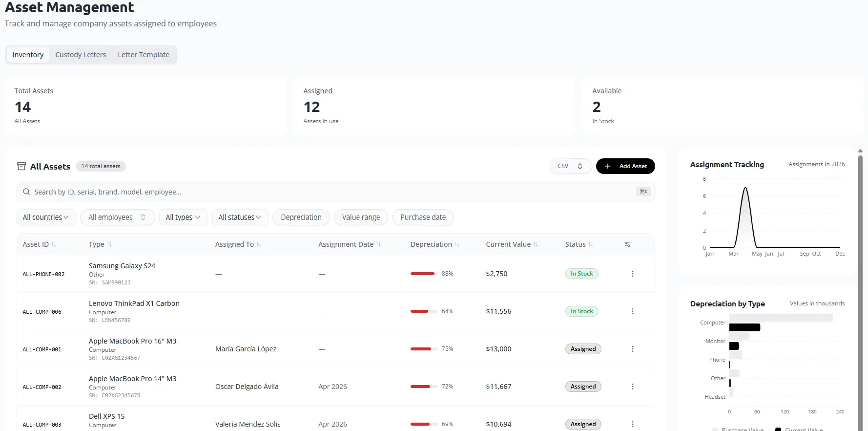Sort the table by Asset ID
This screenshot has height=431, width=868.
[40, 244]
